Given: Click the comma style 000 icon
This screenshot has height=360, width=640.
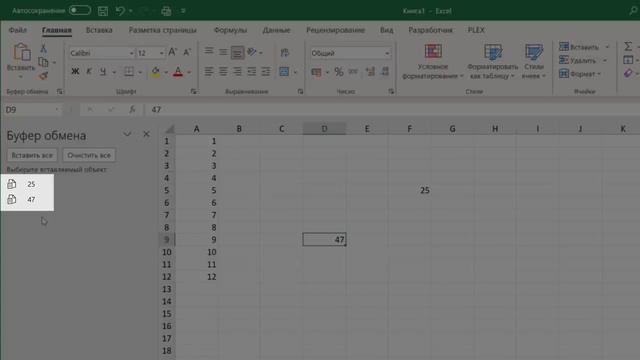Looking at the screenshot, I should coord(353,72).
